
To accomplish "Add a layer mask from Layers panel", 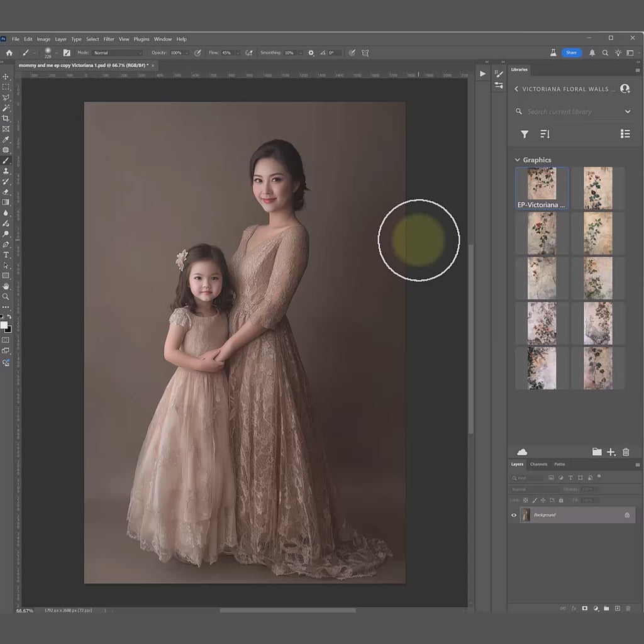I will click(x=584, y=608).
